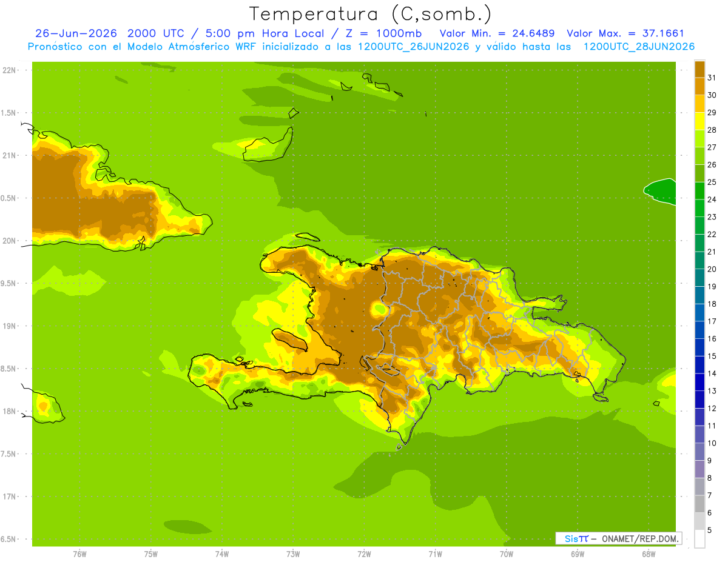Viewport: 728px width, 562px height.
Task: Select legend swatch between 14 and 15
Action: click(699, 365)
